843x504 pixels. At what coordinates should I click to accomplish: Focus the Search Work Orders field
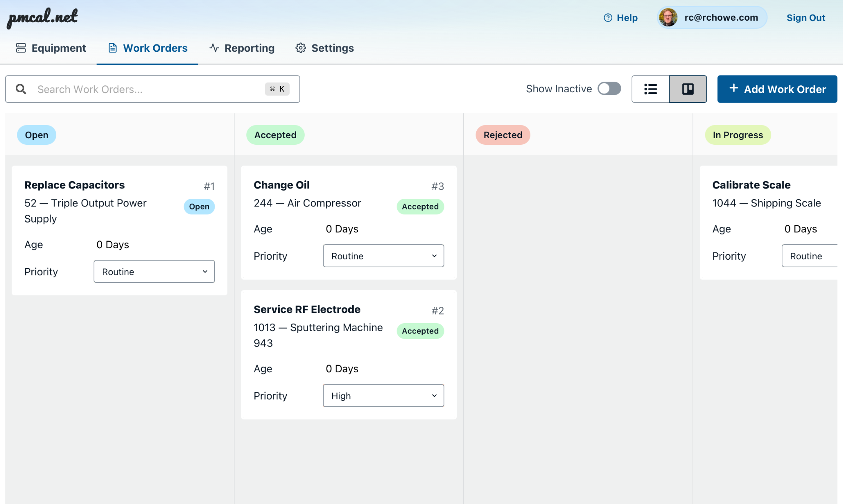[149, 89]
